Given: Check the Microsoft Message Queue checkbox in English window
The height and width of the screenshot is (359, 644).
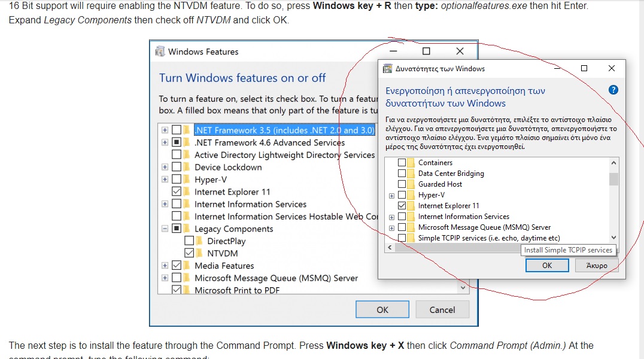Looking at the screenshot, I should (177, 278).
